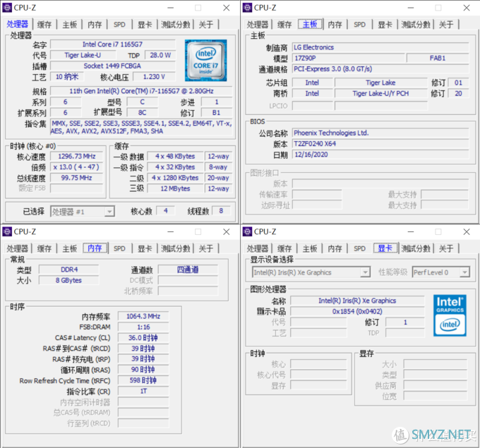480x448 pixels.
Task: Close the processor CPU-Z window
Action: [x=226, y=8]
